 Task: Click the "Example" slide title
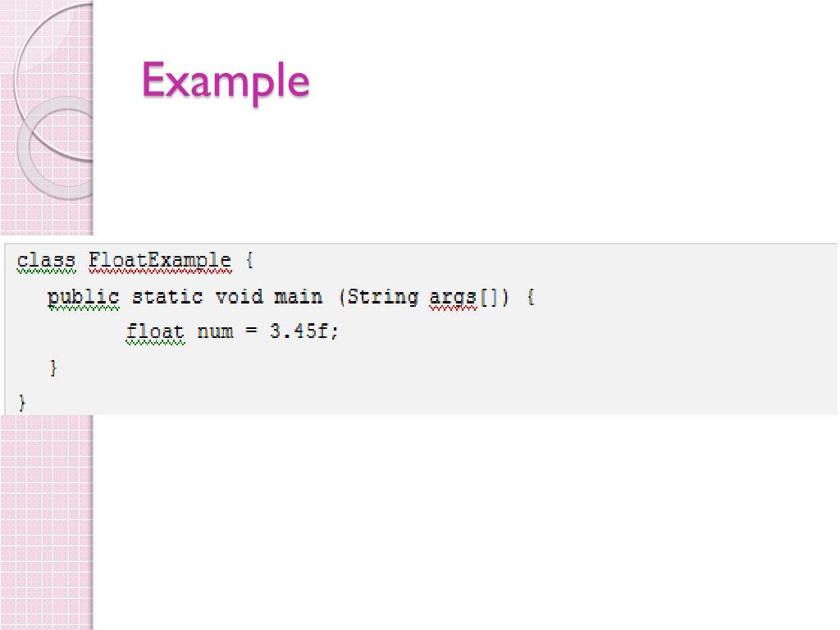[x=226, y=82]
